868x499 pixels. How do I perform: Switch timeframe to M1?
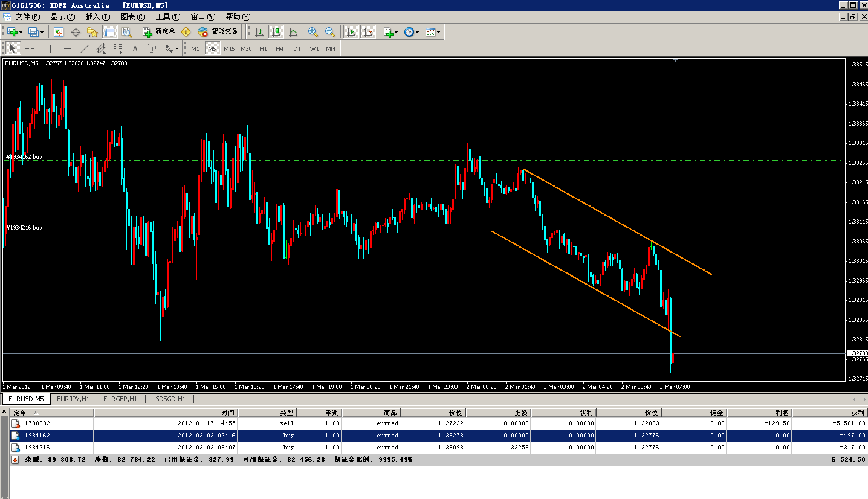[195, 48]
